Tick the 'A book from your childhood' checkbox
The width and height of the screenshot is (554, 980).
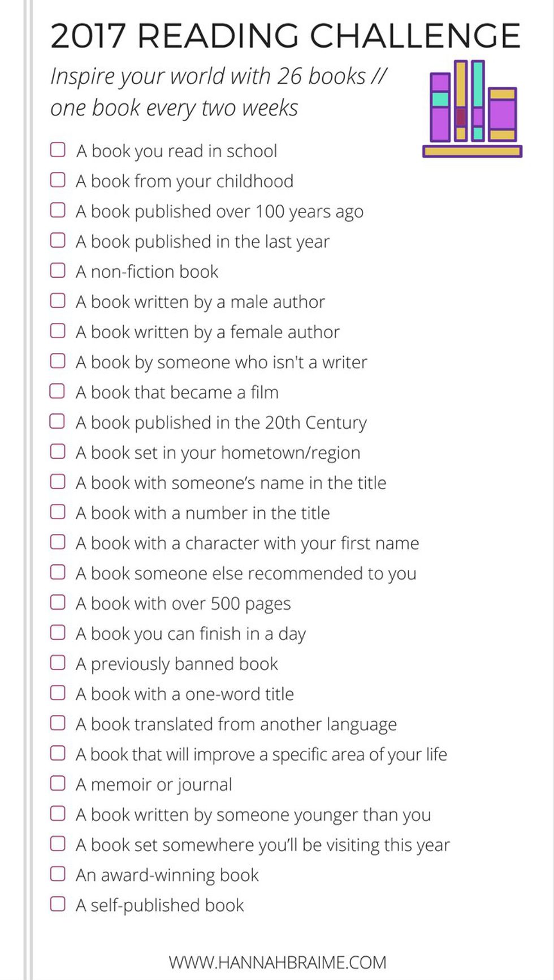[x=58, y=180]
